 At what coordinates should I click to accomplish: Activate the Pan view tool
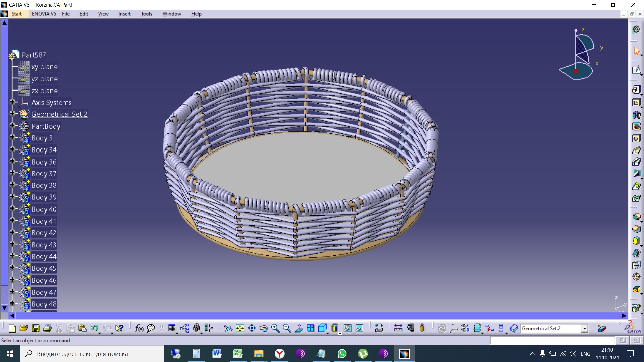(252, 328)
